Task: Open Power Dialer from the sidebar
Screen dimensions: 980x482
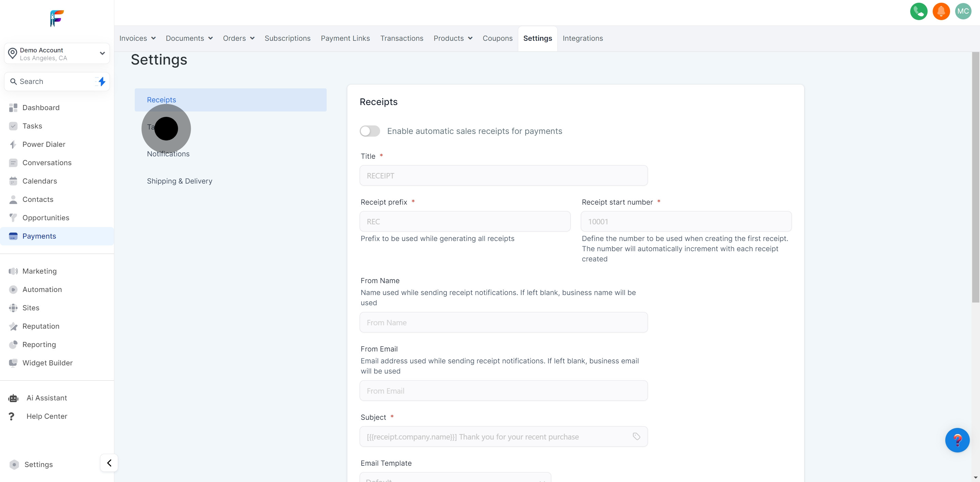Action: 44,144
